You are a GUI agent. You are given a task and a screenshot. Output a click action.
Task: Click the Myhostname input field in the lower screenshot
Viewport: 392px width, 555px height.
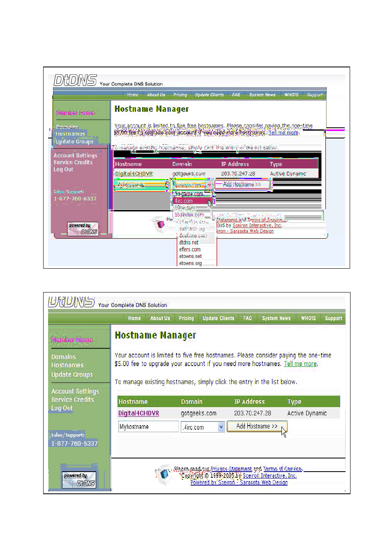coord(148,427)
